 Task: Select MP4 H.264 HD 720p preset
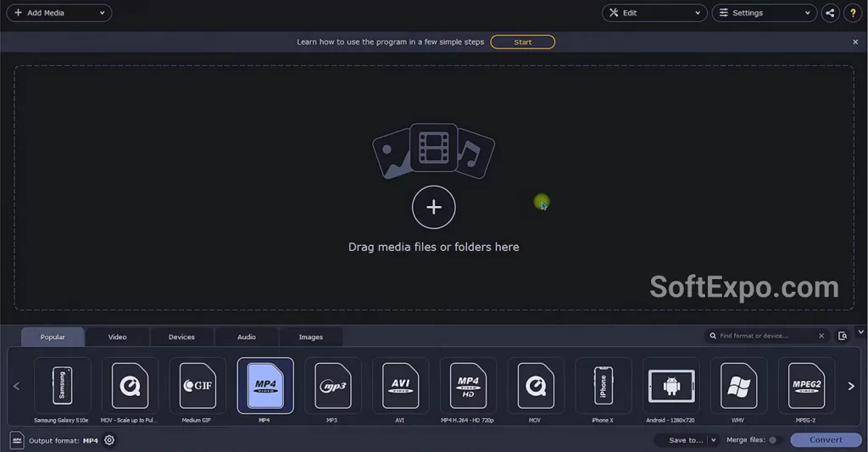[x=468, y=386]
